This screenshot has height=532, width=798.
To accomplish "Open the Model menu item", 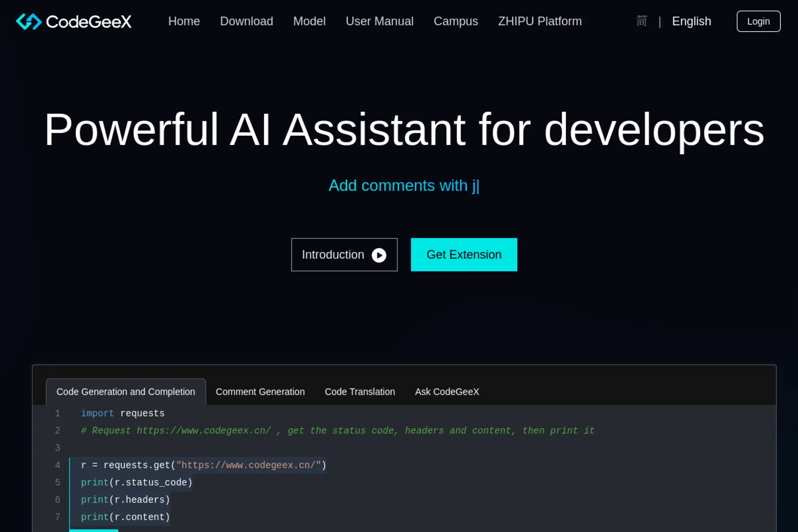I will 309,21.
